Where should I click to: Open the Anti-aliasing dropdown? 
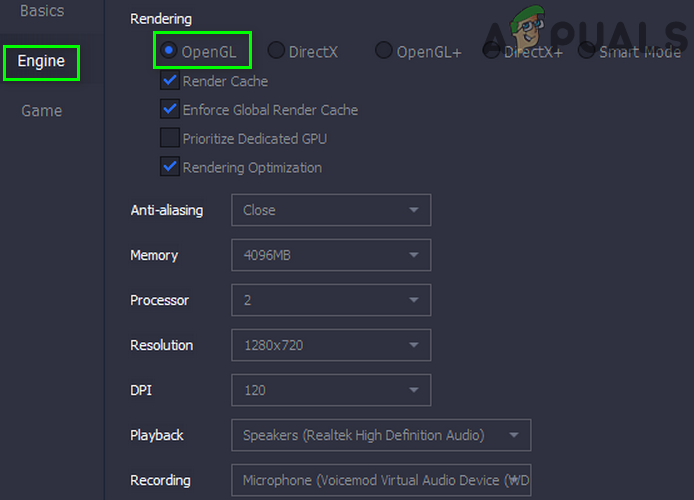pyautogui.click(x=331, y=210)
